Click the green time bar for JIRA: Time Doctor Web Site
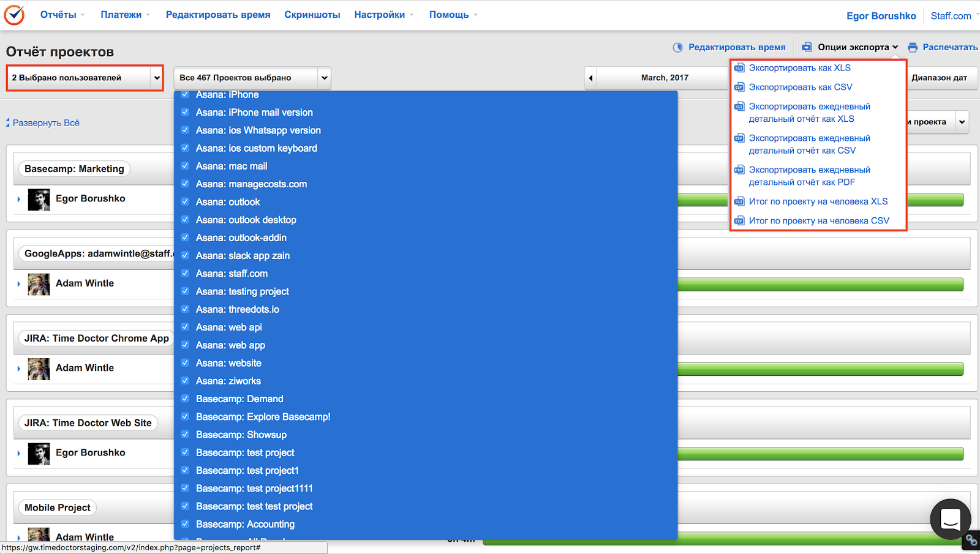980x554 pixels. [x=820, y=454]
